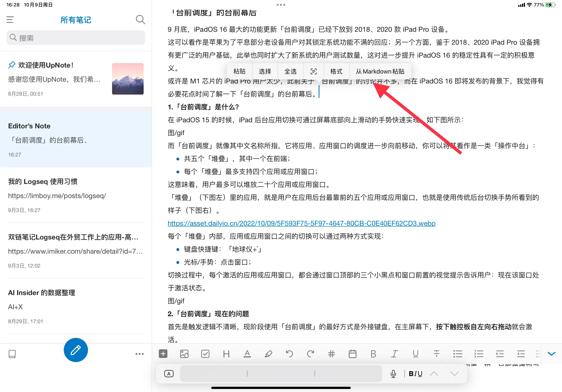Tap the heading 2.「台前调度」现在的问题
The image size is (562, 392).
tap(208, 314)
